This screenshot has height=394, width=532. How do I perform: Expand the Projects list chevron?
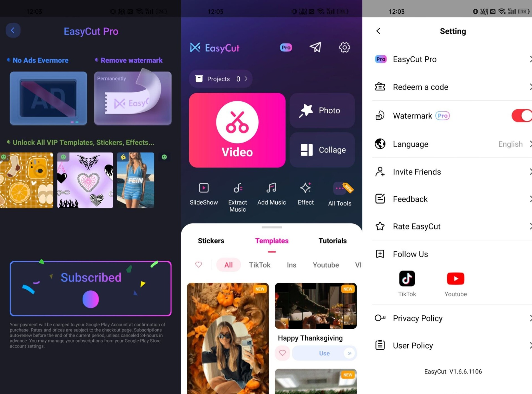(x=246, y=79)
